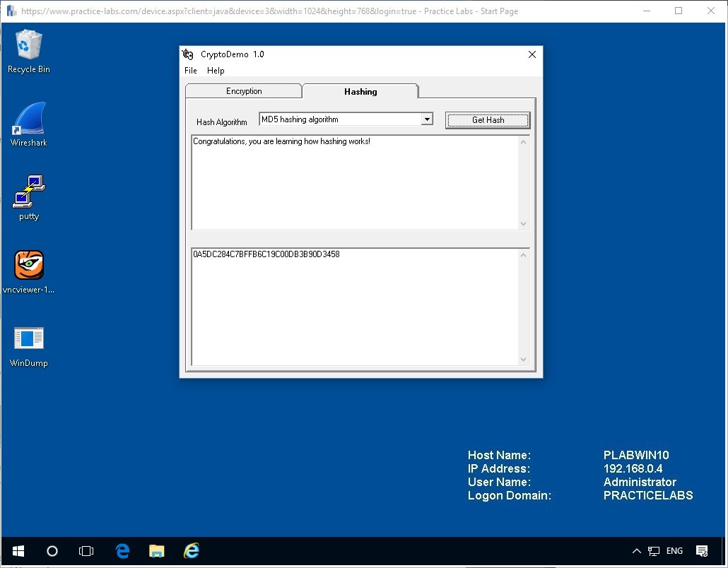
Task: Click the Cortana search button
Action: [52, 551]
